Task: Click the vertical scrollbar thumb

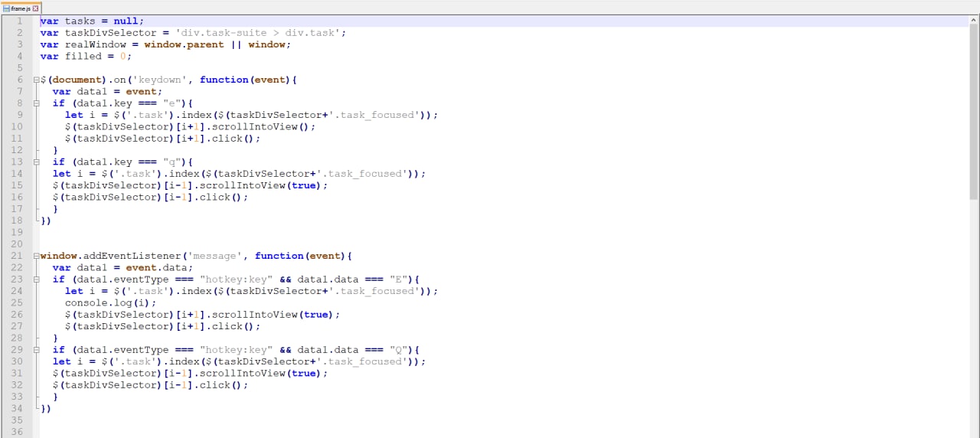Action: tap(974, 113)
